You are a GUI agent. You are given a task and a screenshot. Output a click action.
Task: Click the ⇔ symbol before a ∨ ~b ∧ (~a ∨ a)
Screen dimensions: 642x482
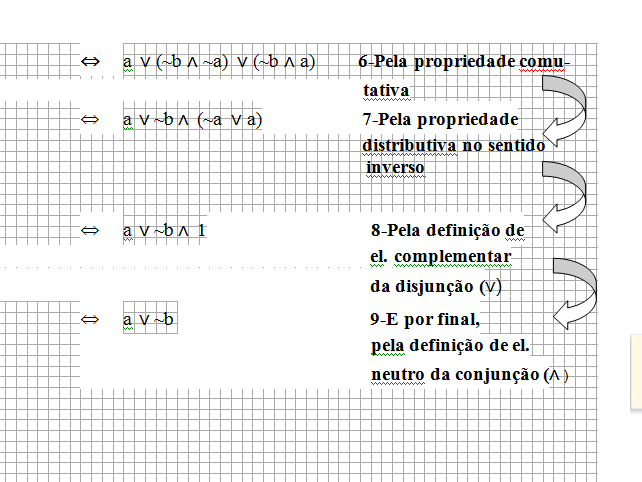click(x=90, y=120)
